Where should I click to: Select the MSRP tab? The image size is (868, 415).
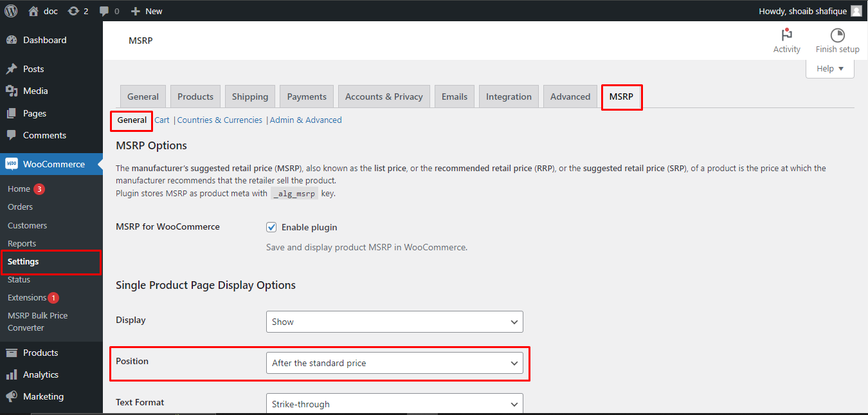click(x=621, y=97)
